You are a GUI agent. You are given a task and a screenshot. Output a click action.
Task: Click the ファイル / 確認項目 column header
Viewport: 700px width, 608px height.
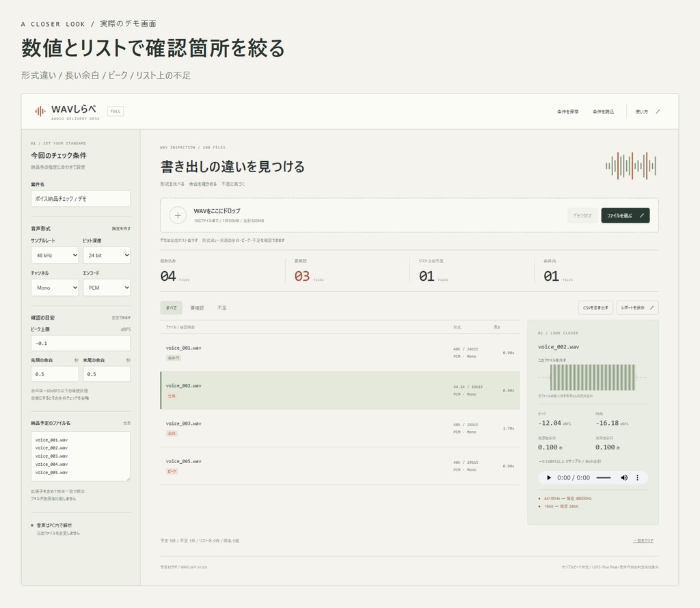(x=180, y=327)
